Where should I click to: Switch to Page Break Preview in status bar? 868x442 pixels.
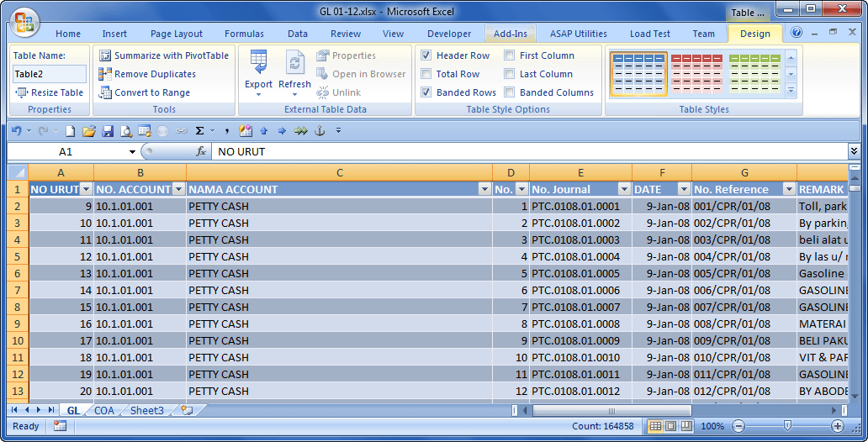686,426
